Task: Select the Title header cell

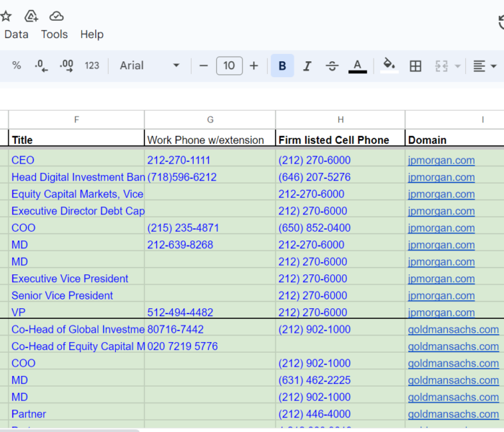Action: click(x=76, y=139)
